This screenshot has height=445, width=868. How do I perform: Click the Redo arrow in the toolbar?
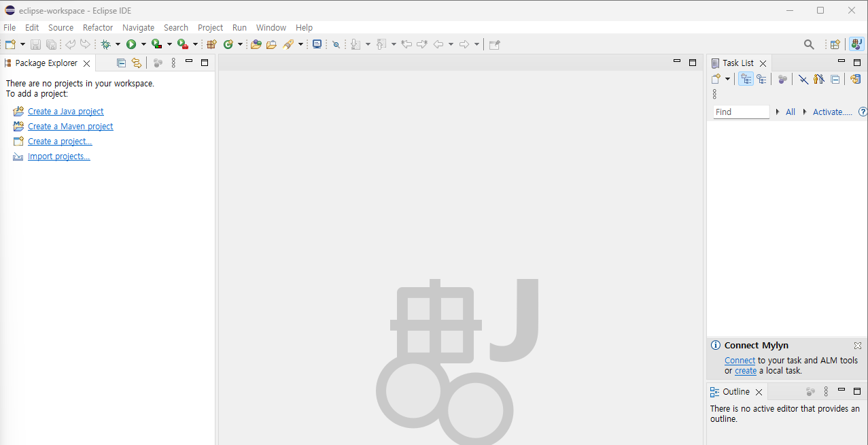[85, 44]
